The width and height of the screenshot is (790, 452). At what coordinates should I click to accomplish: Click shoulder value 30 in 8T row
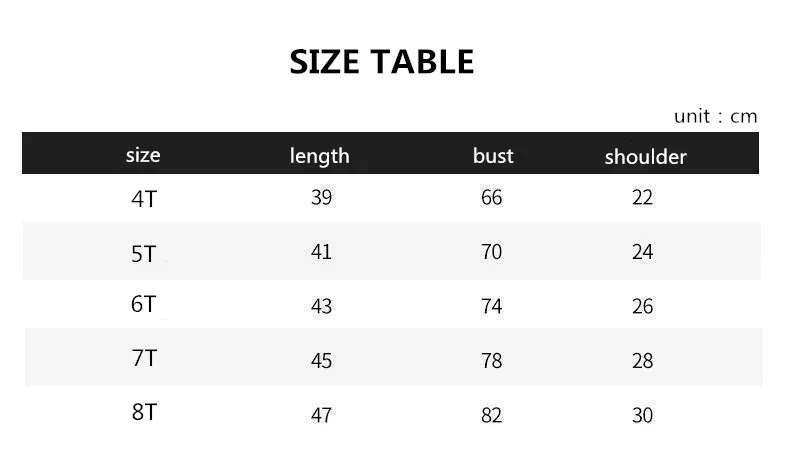click(642, 415)
